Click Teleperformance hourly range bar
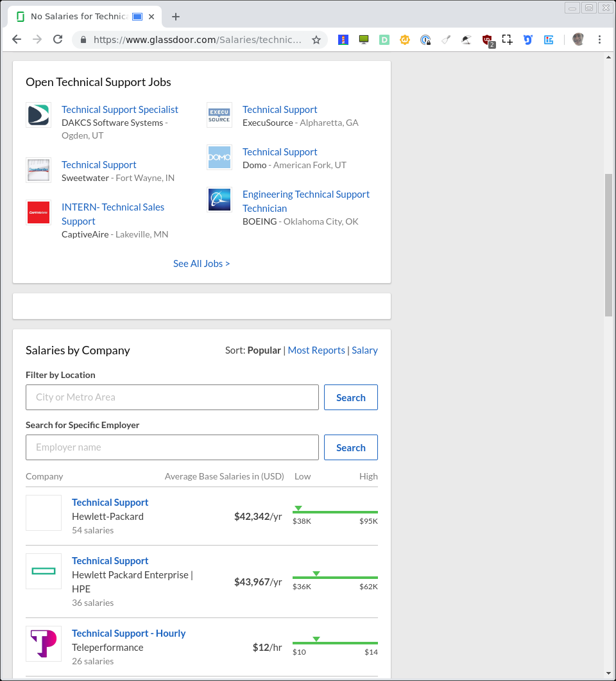This screenshot has height=681, width=616. [335, 642]
